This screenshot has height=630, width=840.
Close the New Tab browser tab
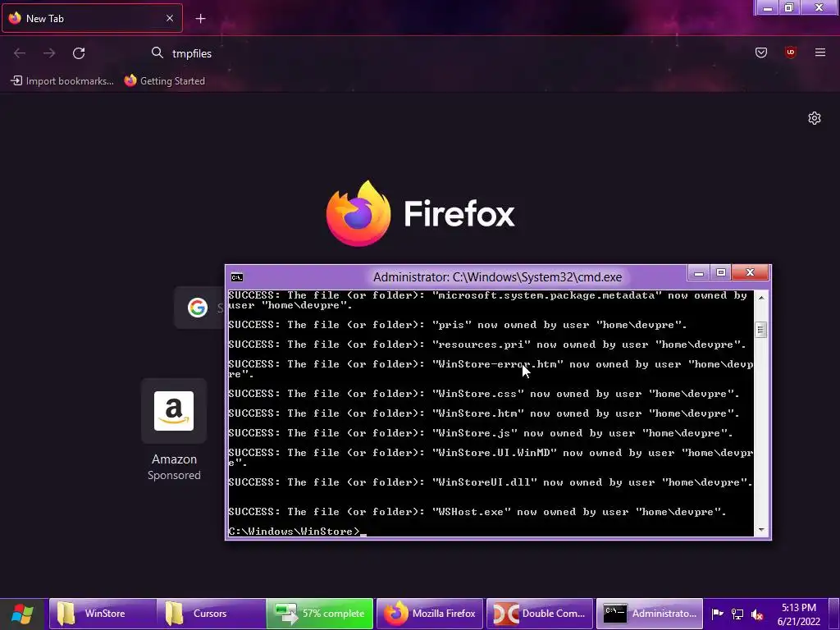[x=170, y=18]
